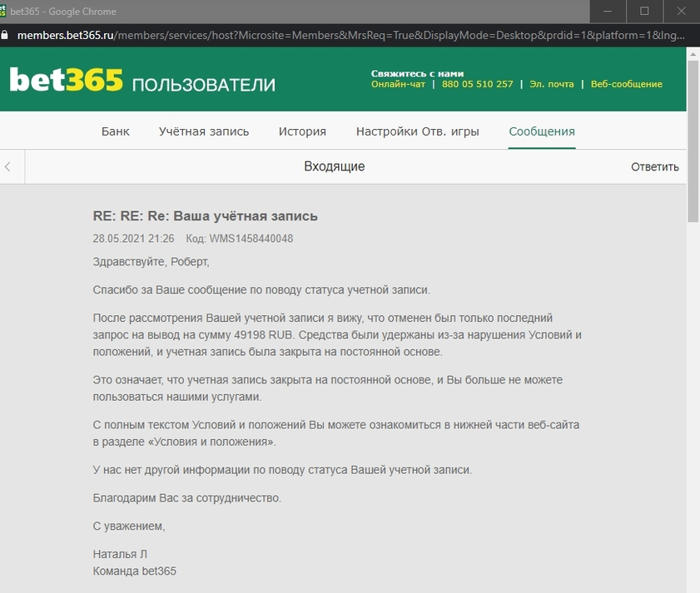Click phone number 880 05 510 257
Screen dimensions: 700x593
tap(477, 84)
